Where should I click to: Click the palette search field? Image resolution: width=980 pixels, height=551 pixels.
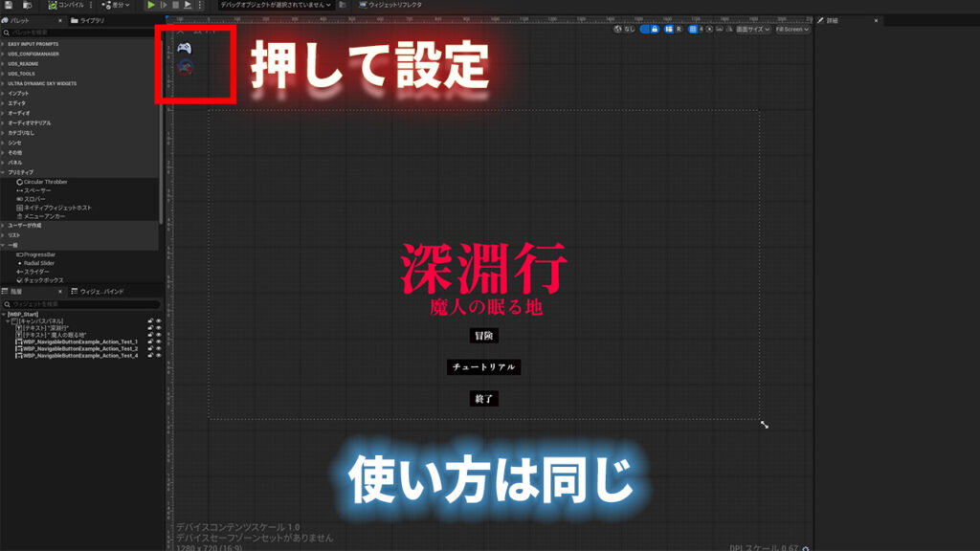(77, 32)
